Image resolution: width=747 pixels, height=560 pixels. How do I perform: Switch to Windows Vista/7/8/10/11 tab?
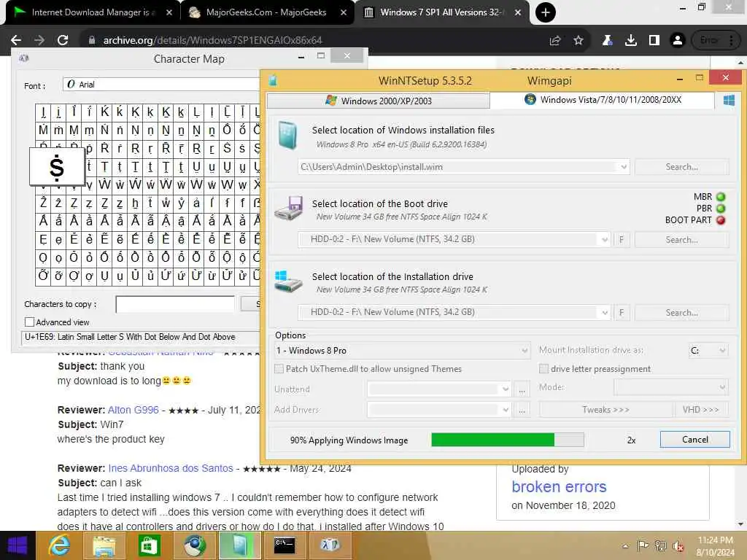click(x=603, y=100)
